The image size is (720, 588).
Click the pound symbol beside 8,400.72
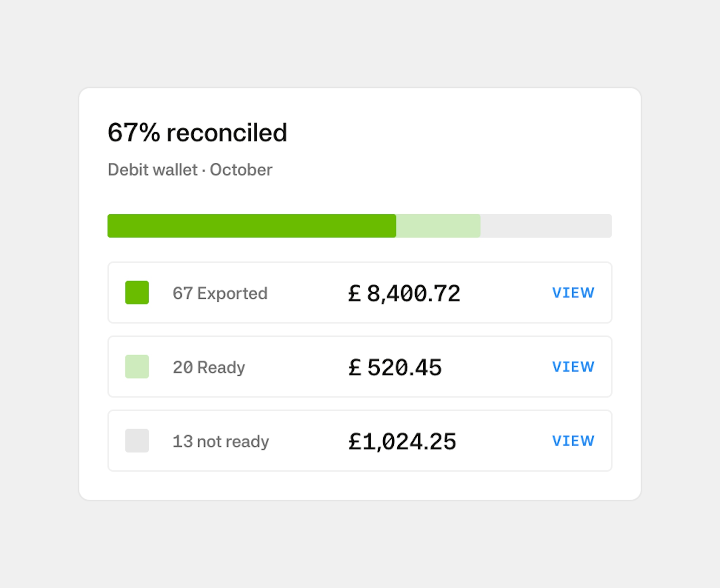point(355,293)
